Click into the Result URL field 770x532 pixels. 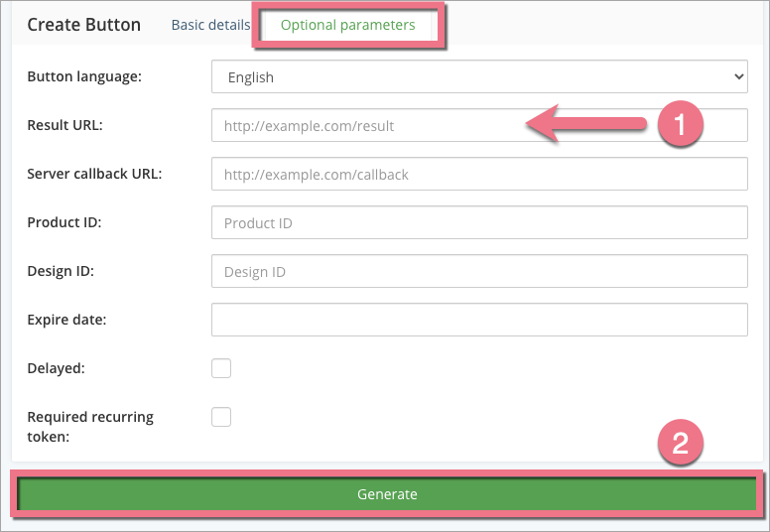pyautogui.click(x=367, y=126)
